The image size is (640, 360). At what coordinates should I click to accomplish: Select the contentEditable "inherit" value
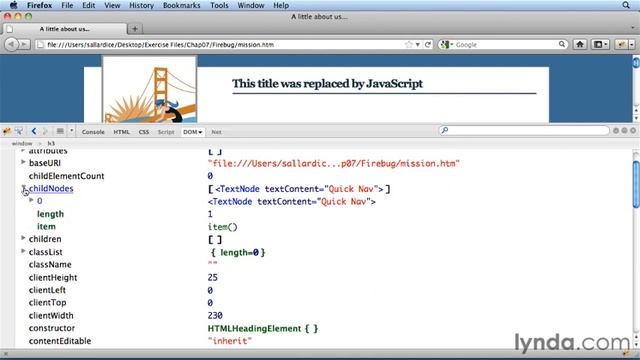(230, 341)
